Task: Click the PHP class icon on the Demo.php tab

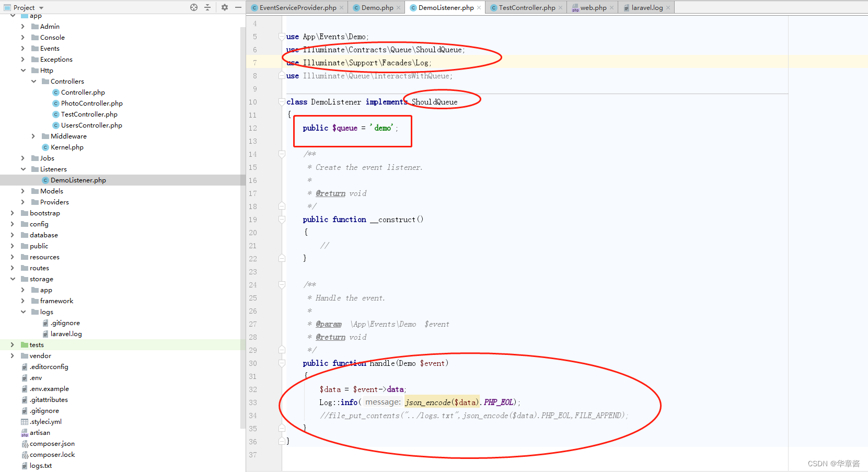Action: (x=356, y=7)
